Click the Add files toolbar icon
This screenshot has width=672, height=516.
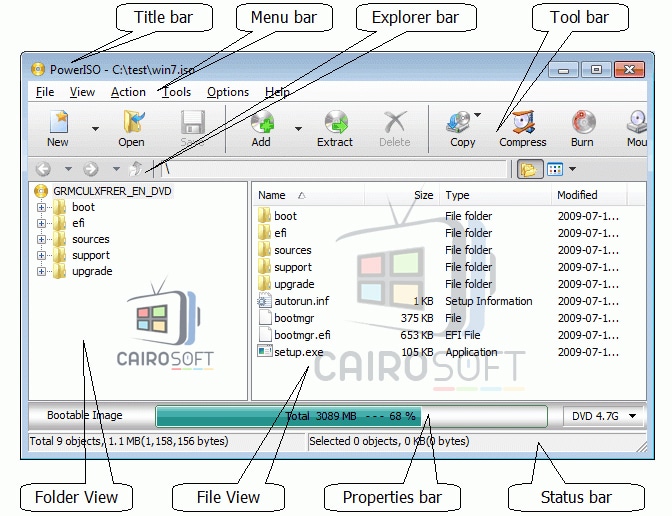(262, 122)
